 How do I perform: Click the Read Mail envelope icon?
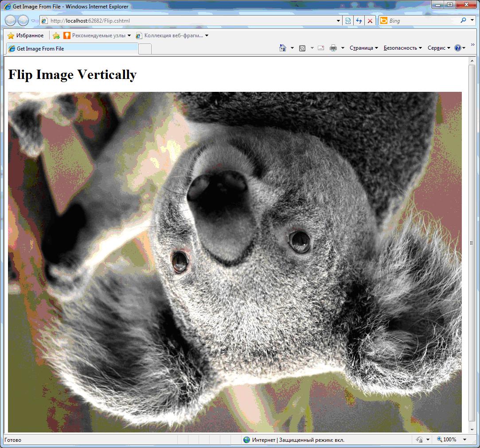pos(321,48)
